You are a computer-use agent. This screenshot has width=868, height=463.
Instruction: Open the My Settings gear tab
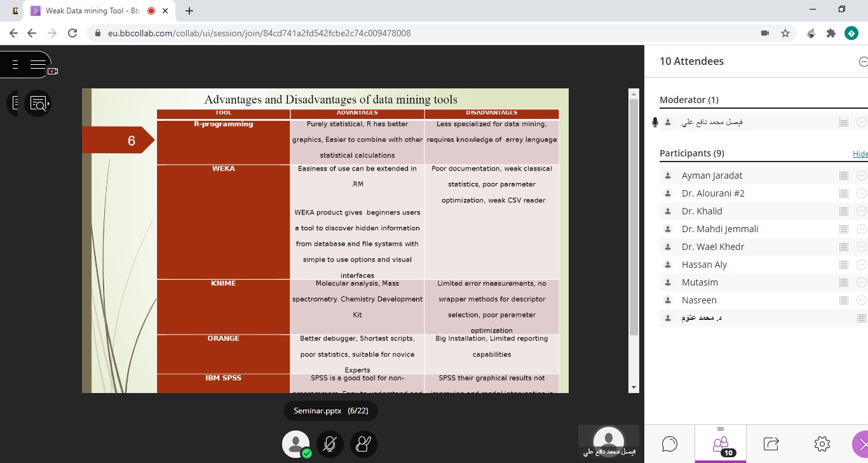coord(822,443)
